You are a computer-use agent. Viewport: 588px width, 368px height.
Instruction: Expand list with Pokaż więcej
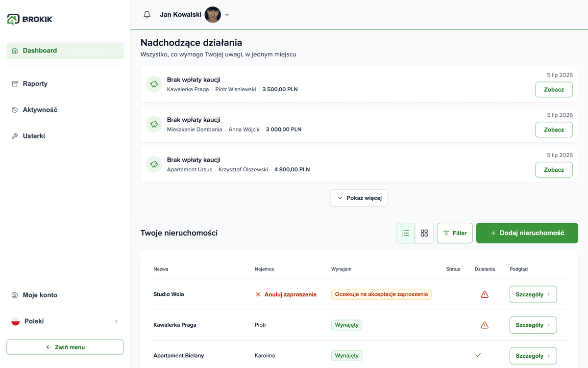tap(359, 198)
